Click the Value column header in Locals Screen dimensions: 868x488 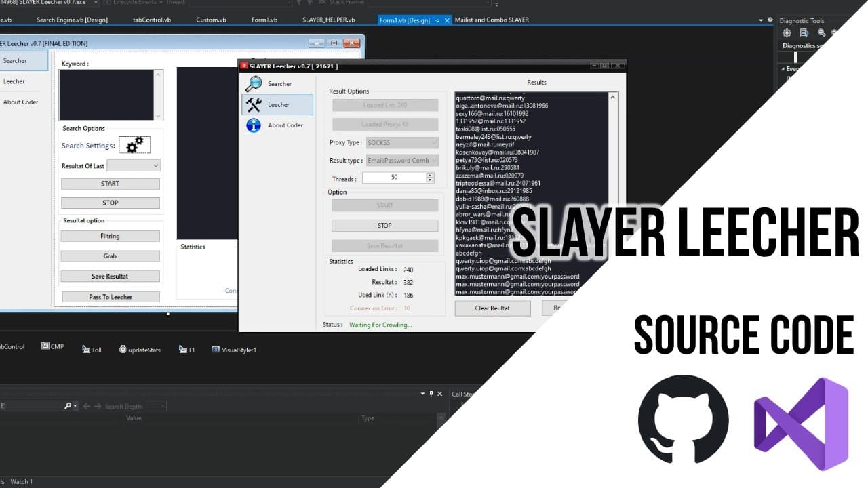134,418
